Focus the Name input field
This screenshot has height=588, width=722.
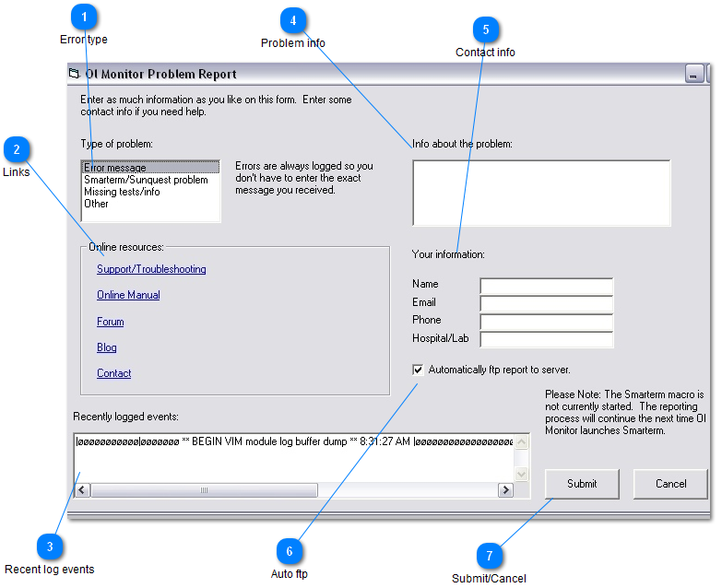pyautogui.click(x=547, y=286)
